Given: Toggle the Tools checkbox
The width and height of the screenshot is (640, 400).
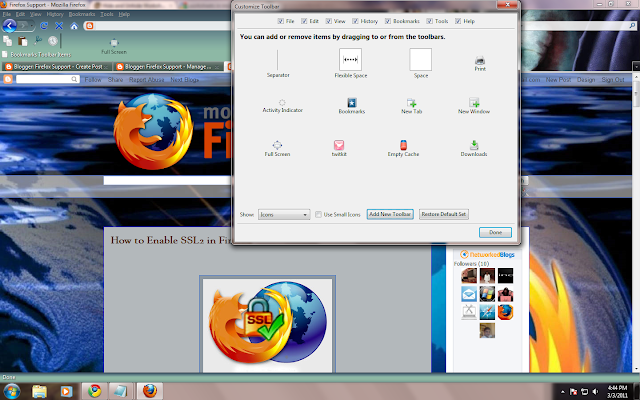Looking at the screenshot, I should coord(429,21).
